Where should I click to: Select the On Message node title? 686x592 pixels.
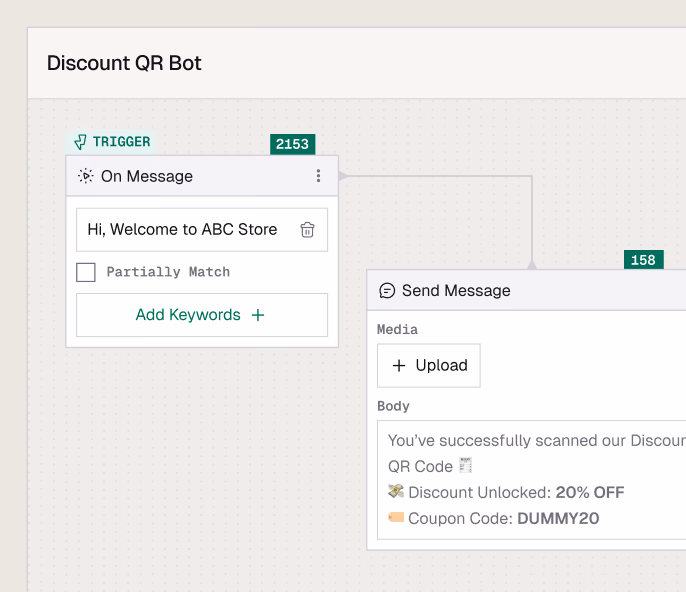coord(147,176)
